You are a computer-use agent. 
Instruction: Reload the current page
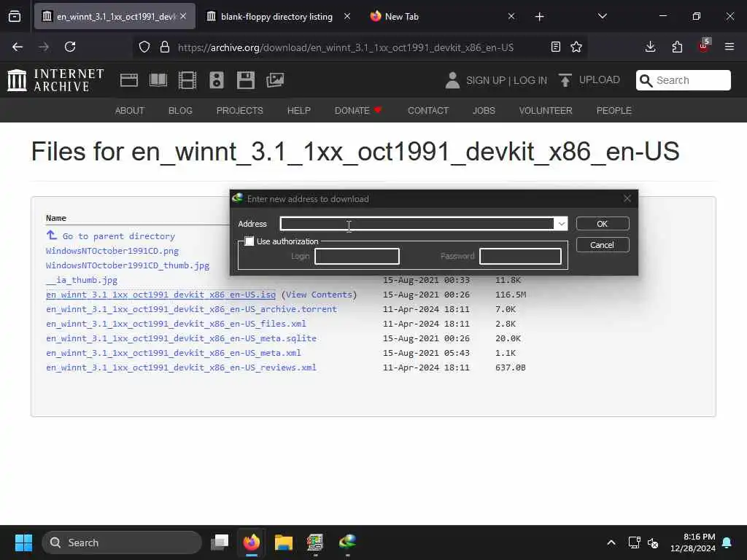70,47
